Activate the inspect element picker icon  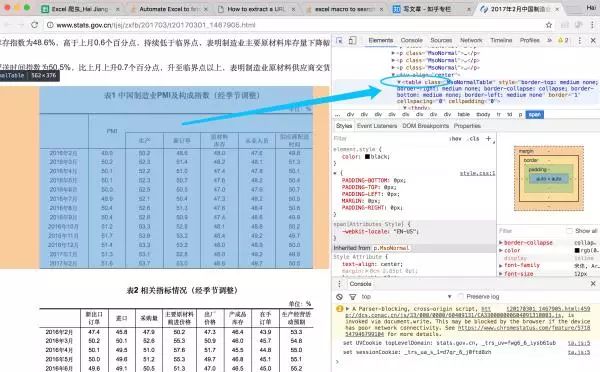[339, 40]
